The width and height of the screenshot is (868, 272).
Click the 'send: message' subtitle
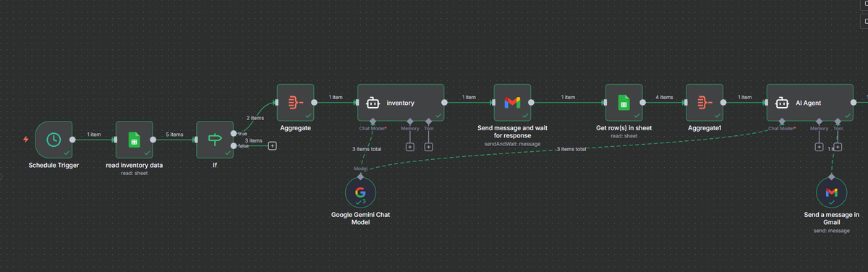pyautogui.click(x=831, y=230)
